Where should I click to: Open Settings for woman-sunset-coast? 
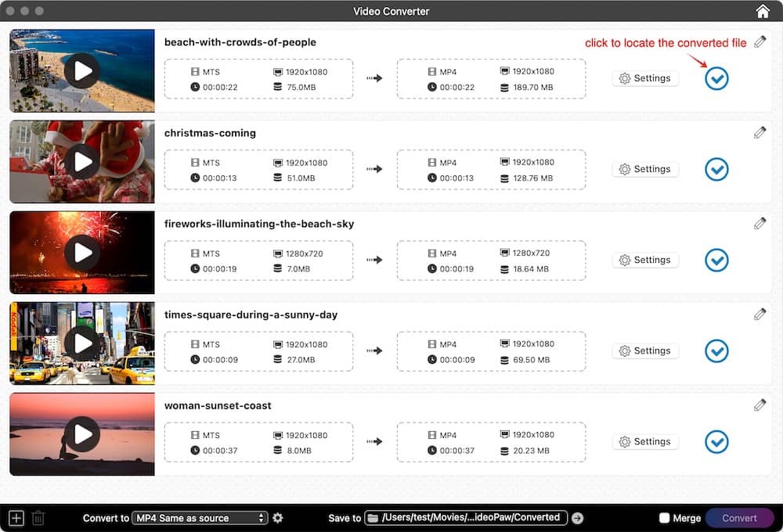pyautogui.click(x=645, y=441)
